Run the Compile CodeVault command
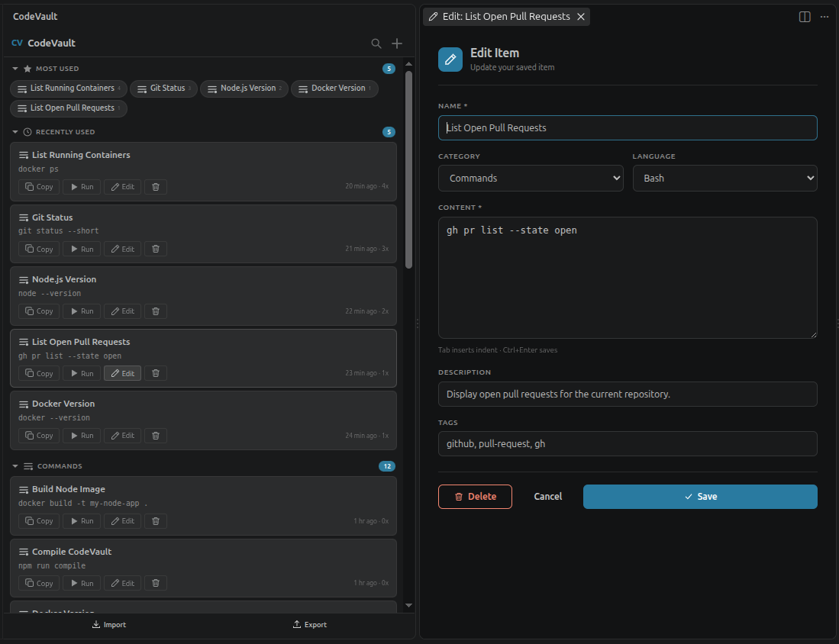The width and height of the screenshot is (839, 644). 82,584
